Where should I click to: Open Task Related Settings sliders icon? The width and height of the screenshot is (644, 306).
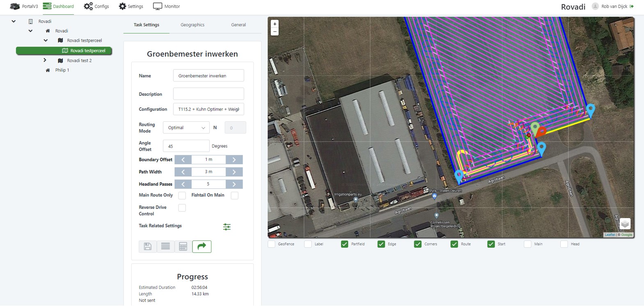click(227, 227)
